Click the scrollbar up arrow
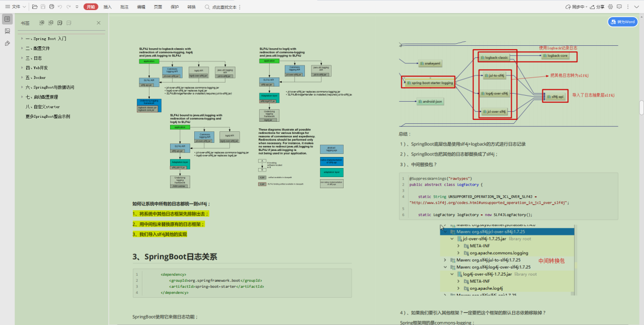Viewport: 644px width, 325px height. [641, 16]
